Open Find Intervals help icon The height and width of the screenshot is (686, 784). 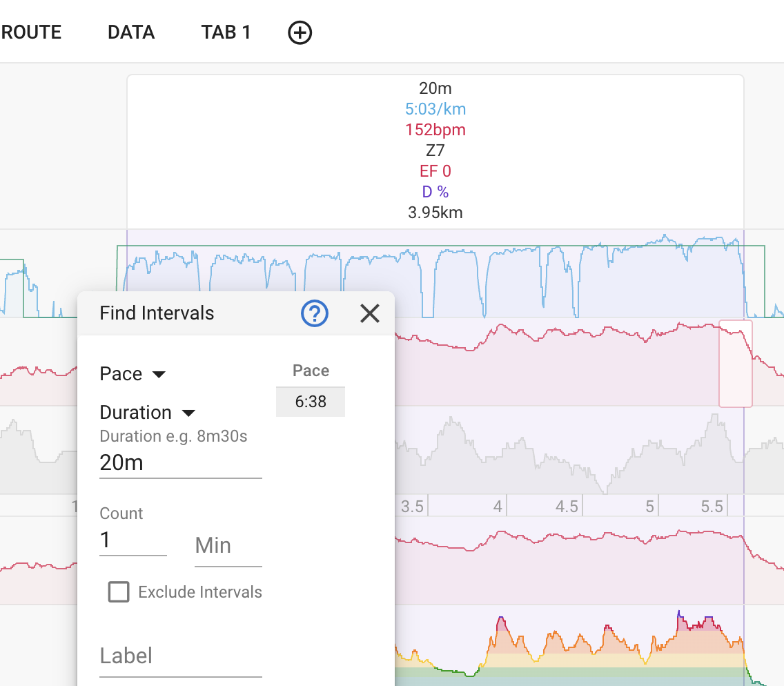pos(315,314)
